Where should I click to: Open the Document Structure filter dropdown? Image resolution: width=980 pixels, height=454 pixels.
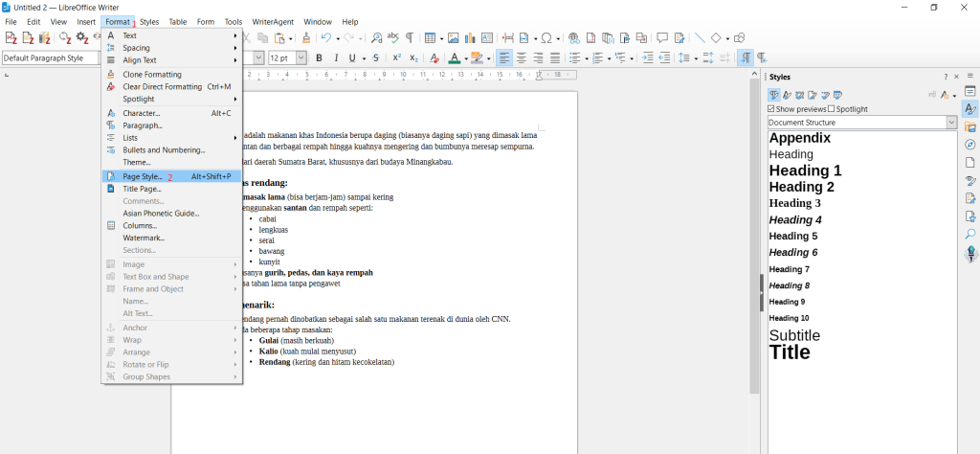coord(951,123)
